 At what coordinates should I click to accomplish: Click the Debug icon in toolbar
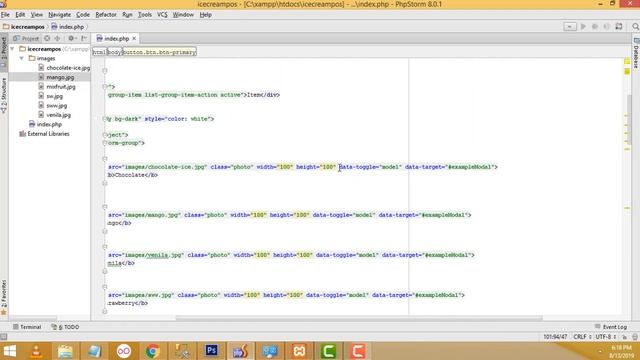(x=595, y=27)
